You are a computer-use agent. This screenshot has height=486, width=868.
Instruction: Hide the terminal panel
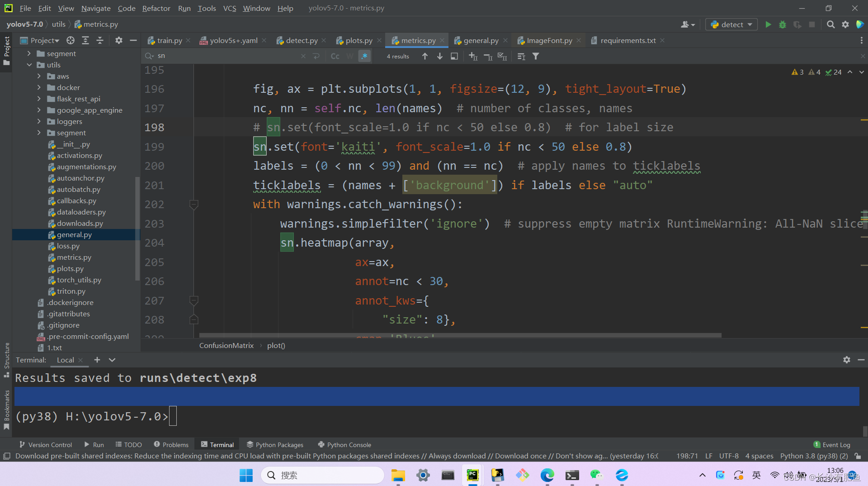[861, 360]
